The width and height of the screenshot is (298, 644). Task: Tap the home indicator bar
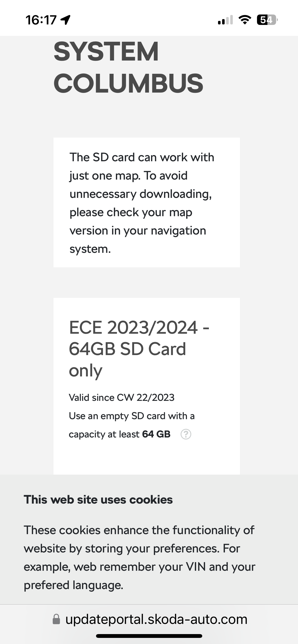coord(149,636)
